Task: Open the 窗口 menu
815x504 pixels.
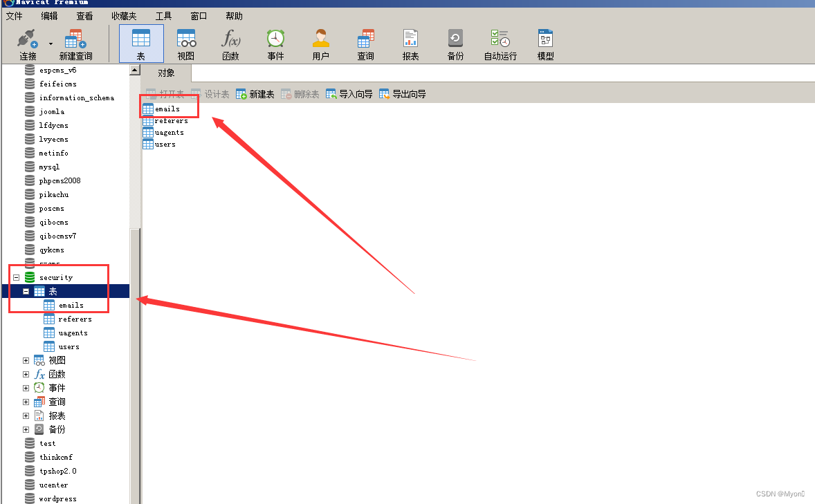Action: pyautogui.click(x=199, y=16)
